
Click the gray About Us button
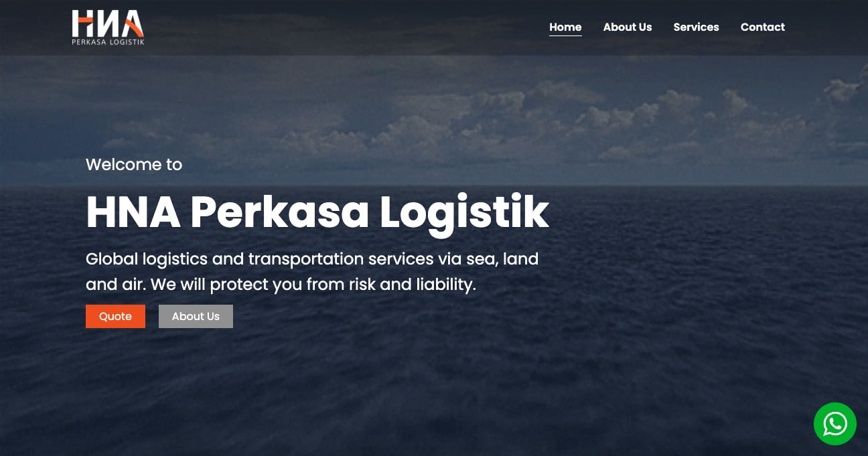tap(196, 316)
